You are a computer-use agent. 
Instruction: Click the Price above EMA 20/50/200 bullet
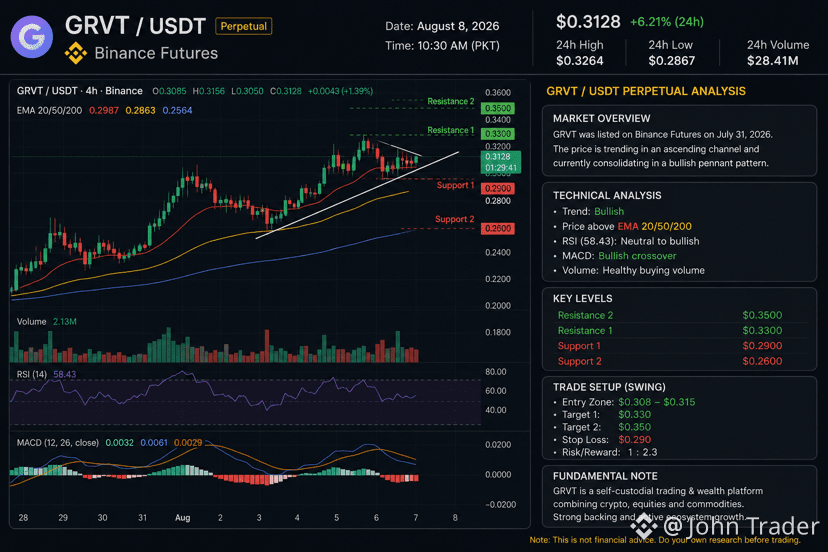622,226
